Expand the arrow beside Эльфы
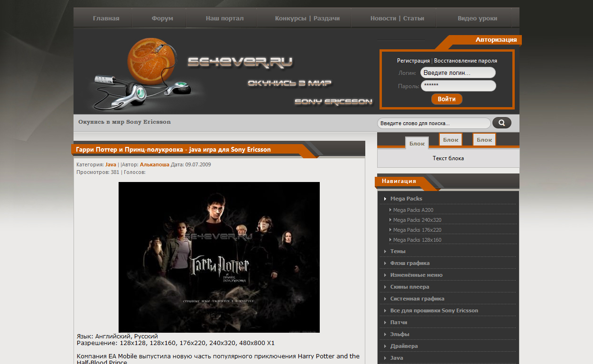593x364 pixels. 385,334
